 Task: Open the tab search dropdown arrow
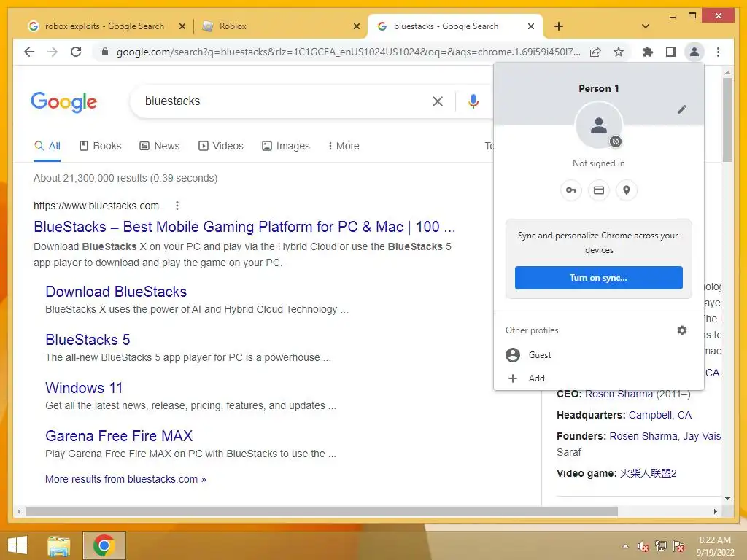coord(646,26)
